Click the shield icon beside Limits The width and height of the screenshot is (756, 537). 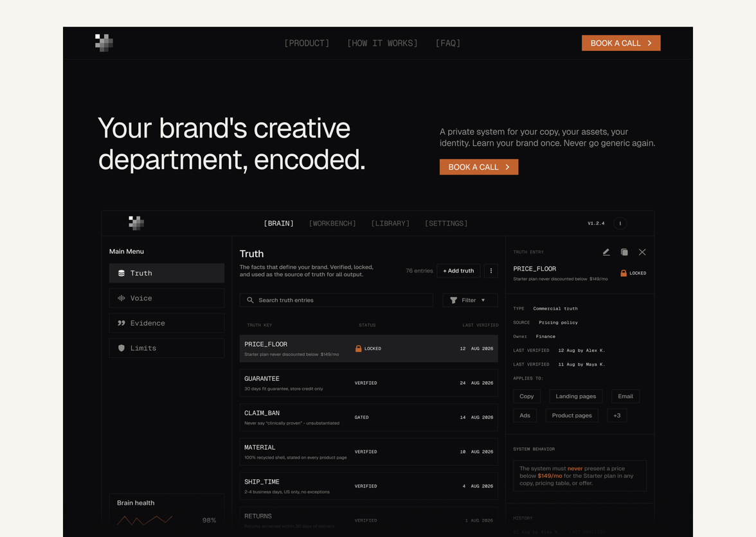(x=122, y=348)
